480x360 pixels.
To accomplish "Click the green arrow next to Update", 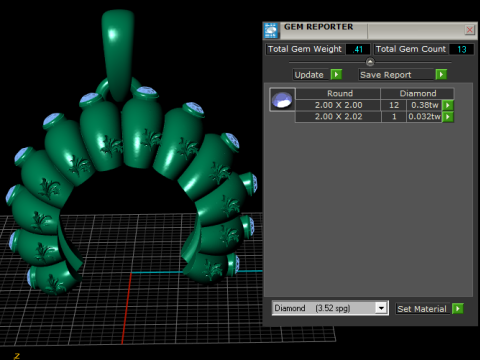I will tap(336, 74).
